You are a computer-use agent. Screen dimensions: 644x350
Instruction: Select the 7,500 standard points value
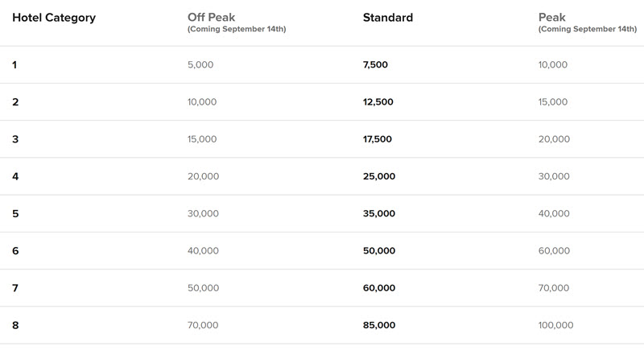click(x=375, y=65)
